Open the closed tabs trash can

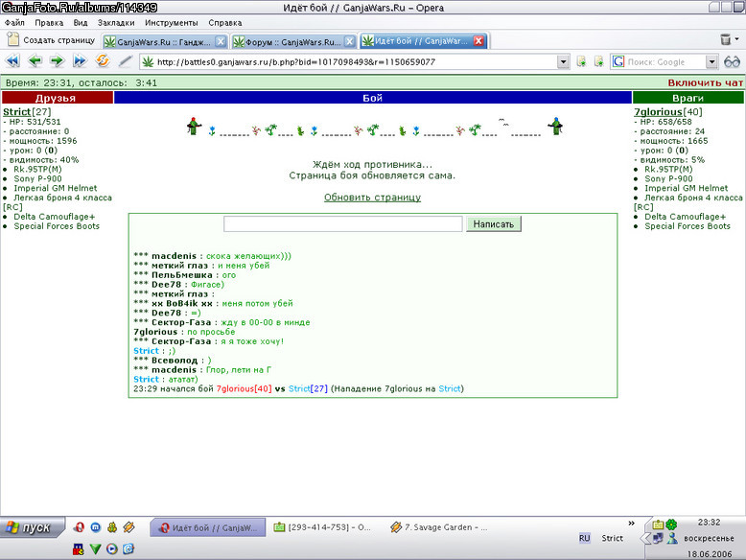725,39
